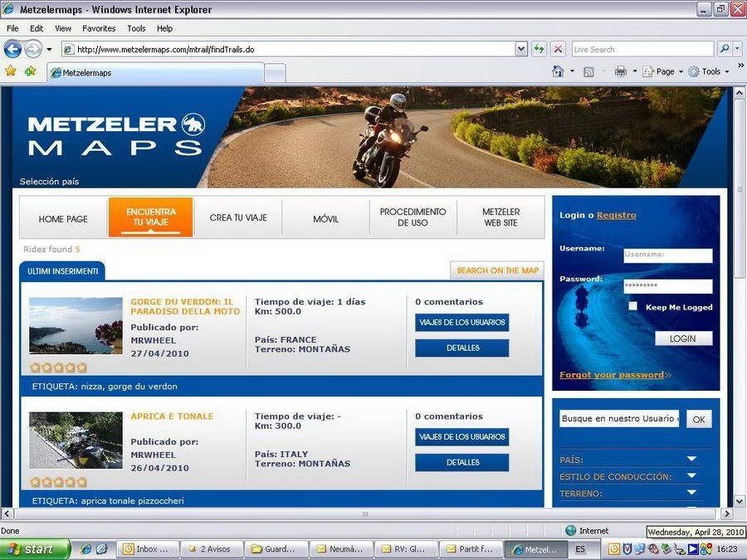Screen dimensions: 747x560
Task: Select the ULTIMI INSERIMENTI tab
Action: [62, 271]
